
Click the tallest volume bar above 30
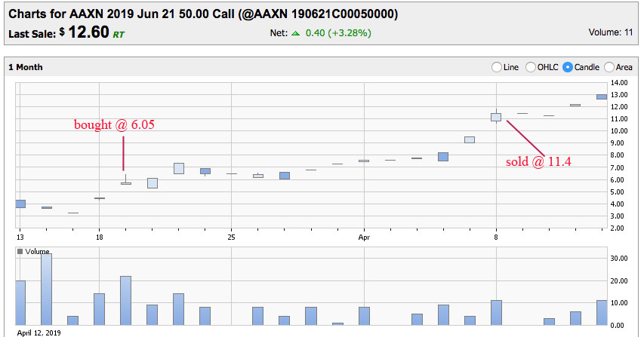[46, 290]
